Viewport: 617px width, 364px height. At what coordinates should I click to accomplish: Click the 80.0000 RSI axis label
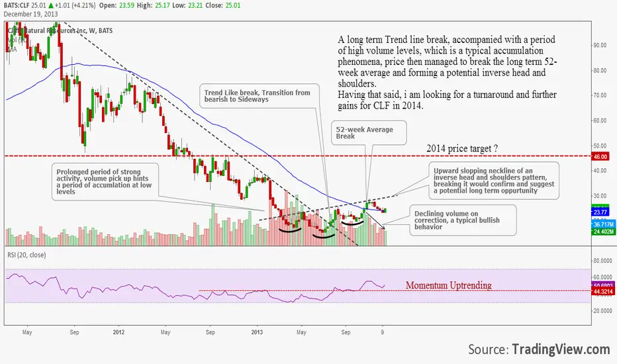click(x=602, y=261)
